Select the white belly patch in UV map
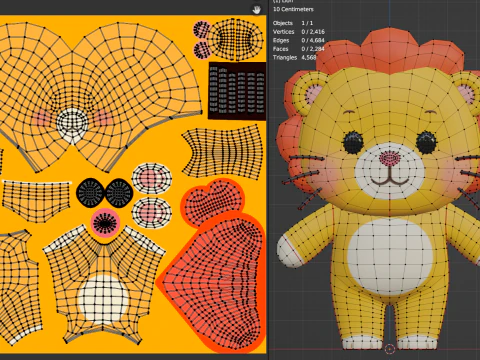This screenshot has width=480, height=360. coord(103,299)
